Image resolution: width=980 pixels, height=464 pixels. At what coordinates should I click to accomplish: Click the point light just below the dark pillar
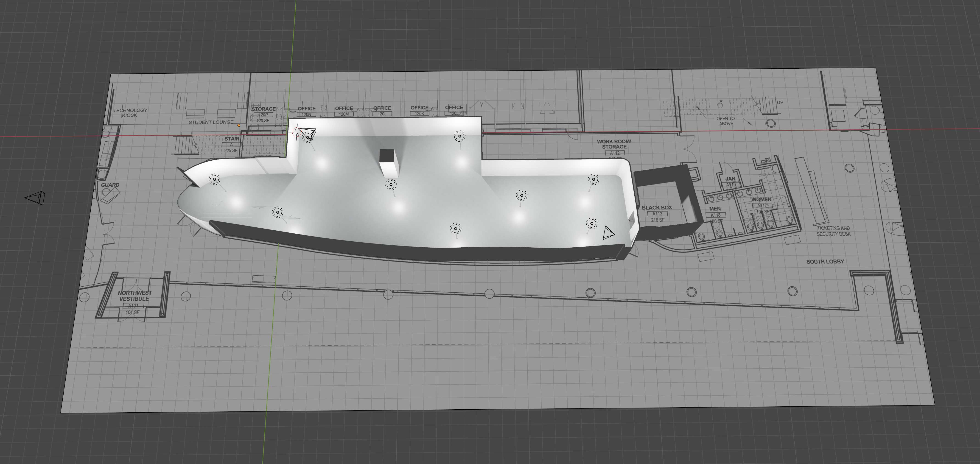(x=391, y=185)
